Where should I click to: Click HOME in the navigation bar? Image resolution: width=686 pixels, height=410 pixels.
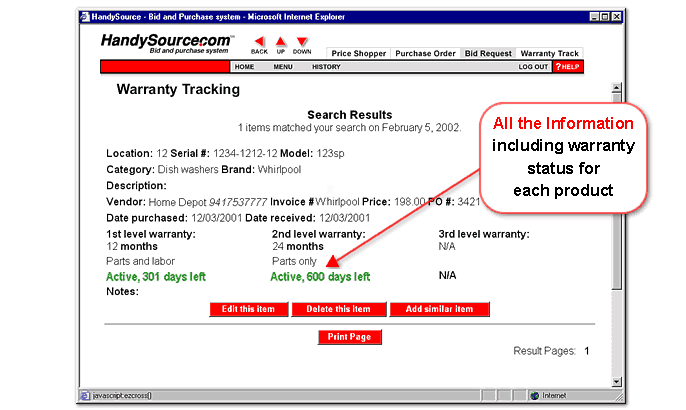(x=244, y=67)
